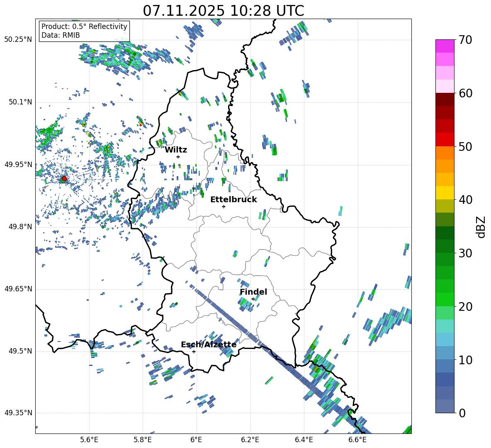Click the 49.35°N latitude label
The height and width of the screenshot is (448, 491).
[x=18, y=413]
